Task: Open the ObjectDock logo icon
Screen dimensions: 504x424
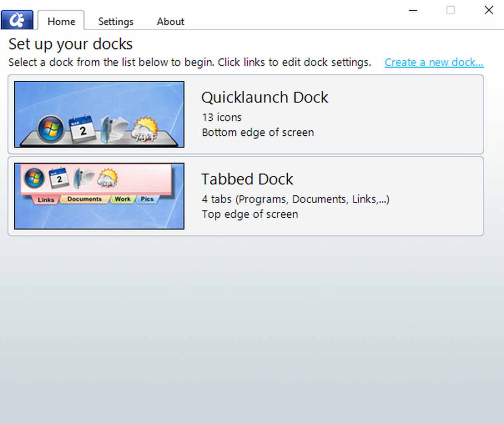Action: coord(17,19)
